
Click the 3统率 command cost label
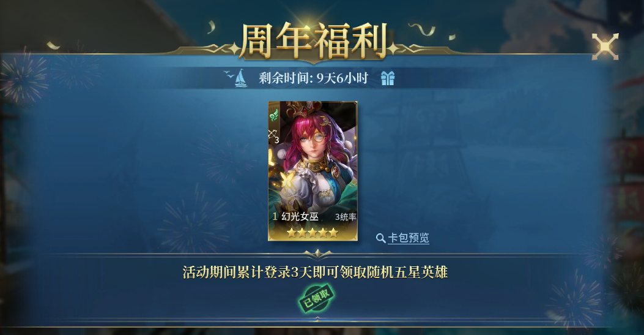pyautogui.click(x=346, y=217)
